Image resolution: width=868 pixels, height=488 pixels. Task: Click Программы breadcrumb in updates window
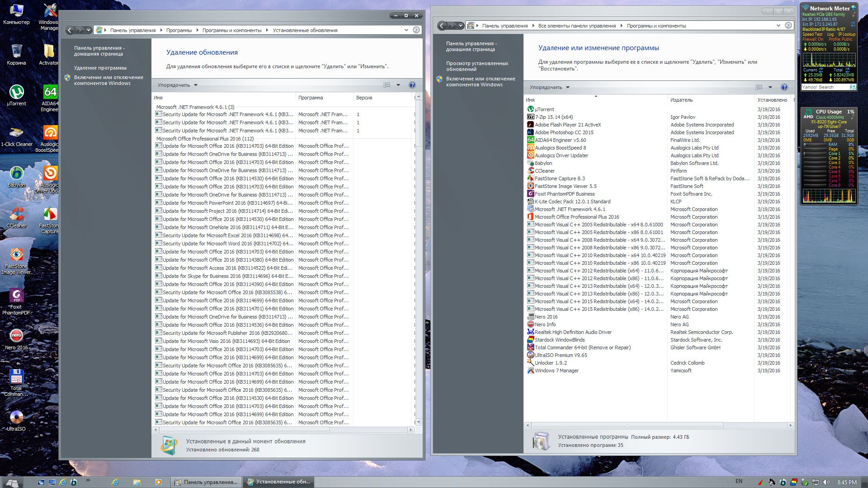click(x=179, y=30)
